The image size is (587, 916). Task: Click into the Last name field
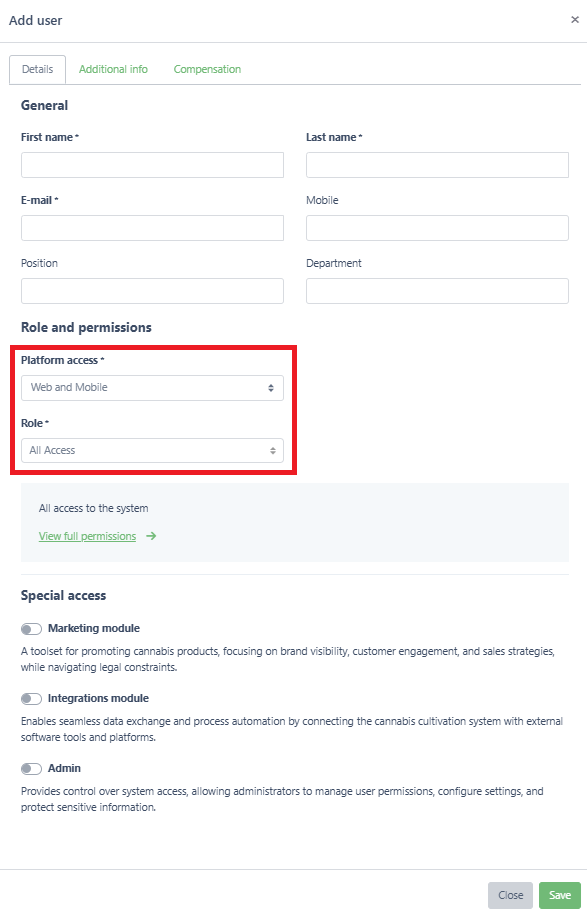(437, 165)
